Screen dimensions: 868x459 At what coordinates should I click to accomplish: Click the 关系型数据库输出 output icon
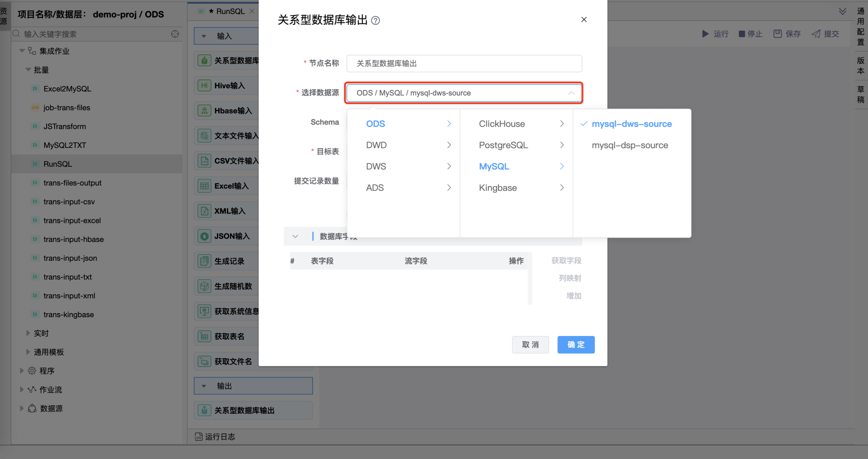(x=204, y=410)
